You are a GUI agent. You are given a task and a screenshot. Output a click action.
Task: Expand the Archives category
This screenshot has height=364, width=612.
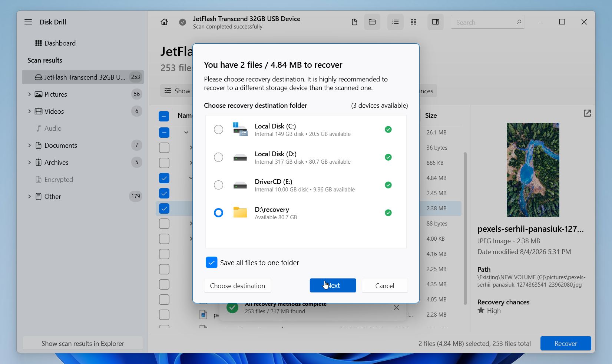pyautogui.click(x=29, y=163)
